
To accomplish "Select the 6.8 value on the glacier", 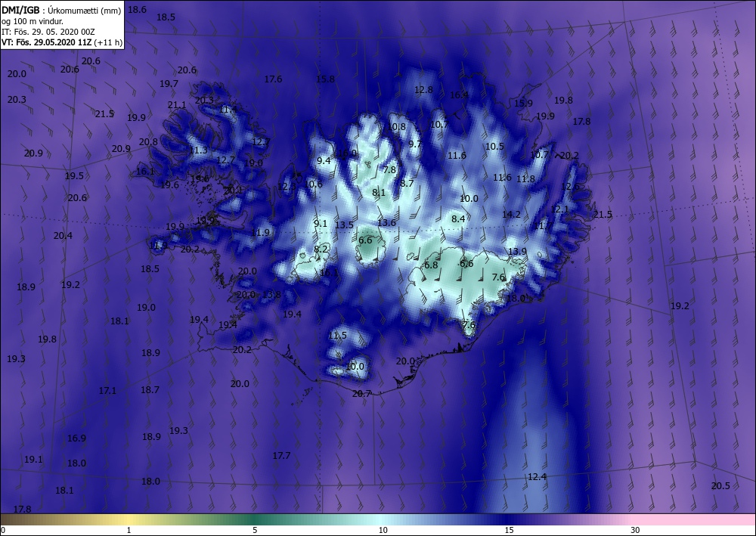I will point(431,265).
